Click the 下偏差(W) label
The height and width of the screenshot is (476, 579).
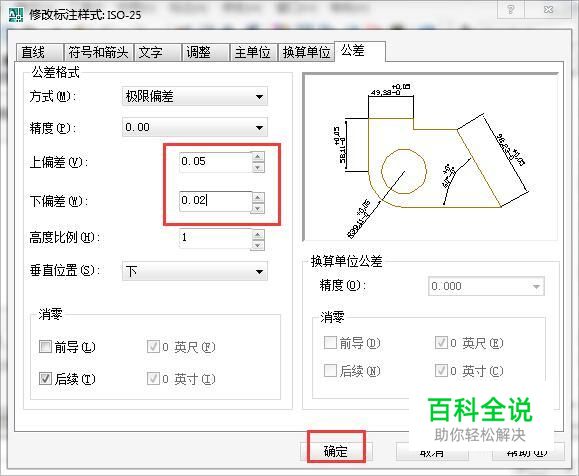(x=58, y=201)
